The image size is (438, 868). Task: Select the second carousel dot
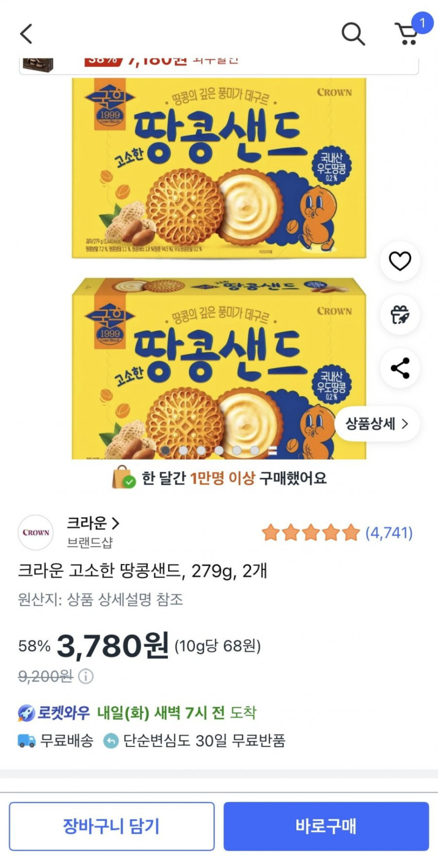pos(183,450)
